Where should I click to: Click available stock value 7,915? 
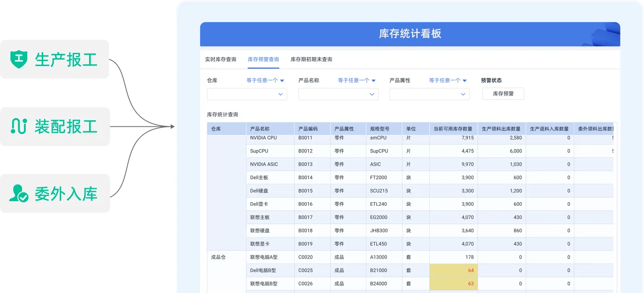pos(467,138)
